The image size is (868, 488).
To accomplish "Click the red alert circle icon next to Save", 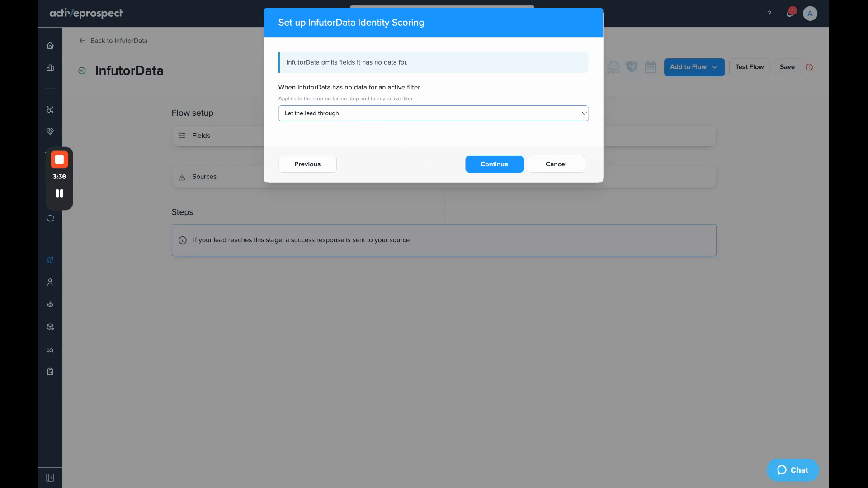I will click(x=809, y=67).
